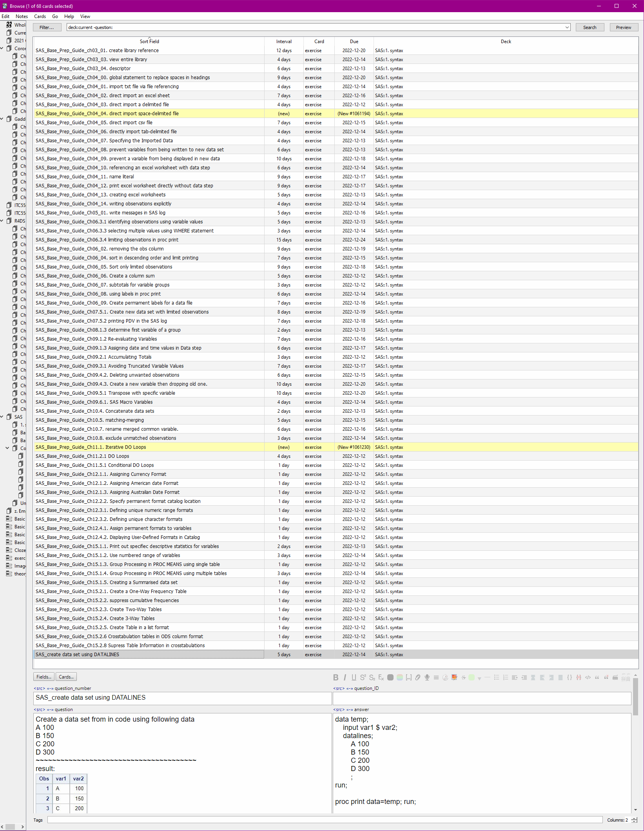644x831 pixels.
Task: Click the remove-quote icon with red x
Action: tap(606, 677)
